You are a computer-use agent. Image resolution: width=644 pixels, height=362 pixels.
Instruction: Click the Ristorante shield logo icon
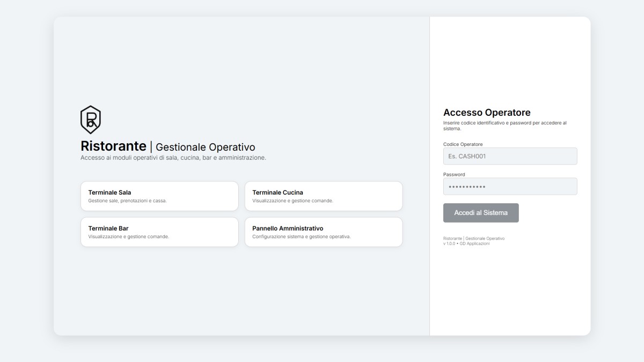(x=91, y=120)
